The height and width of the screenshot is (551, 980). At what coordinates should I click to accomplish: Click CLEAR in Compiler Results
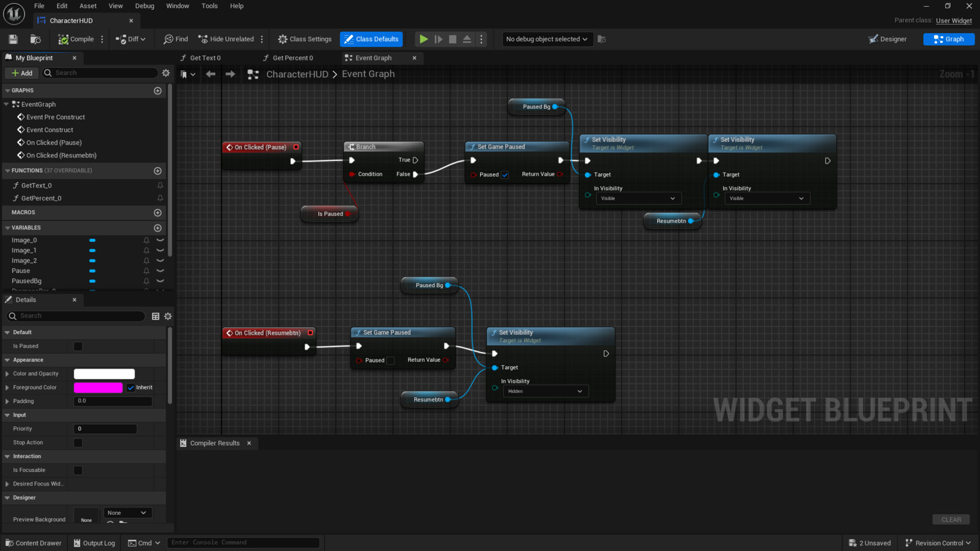[951, 520]
